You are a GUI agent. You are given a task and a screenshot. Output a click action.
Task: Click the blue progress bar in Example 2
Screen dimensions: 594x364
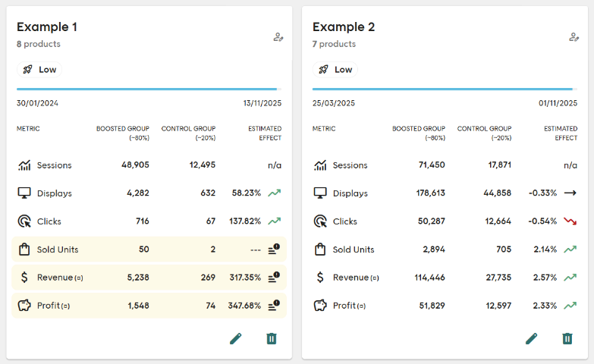(x=444, y=89)
